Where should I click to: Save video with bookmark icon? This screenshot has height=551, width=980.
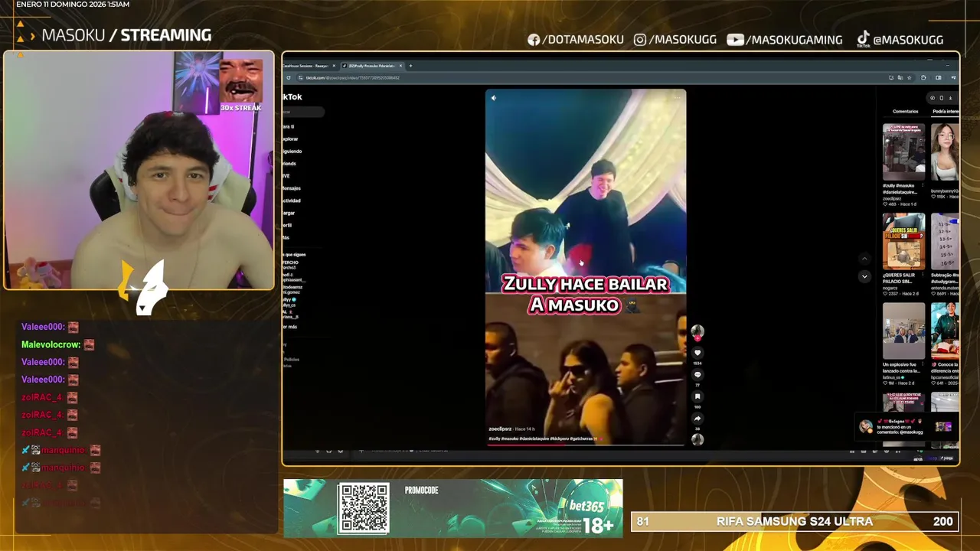tap(697, 396)
